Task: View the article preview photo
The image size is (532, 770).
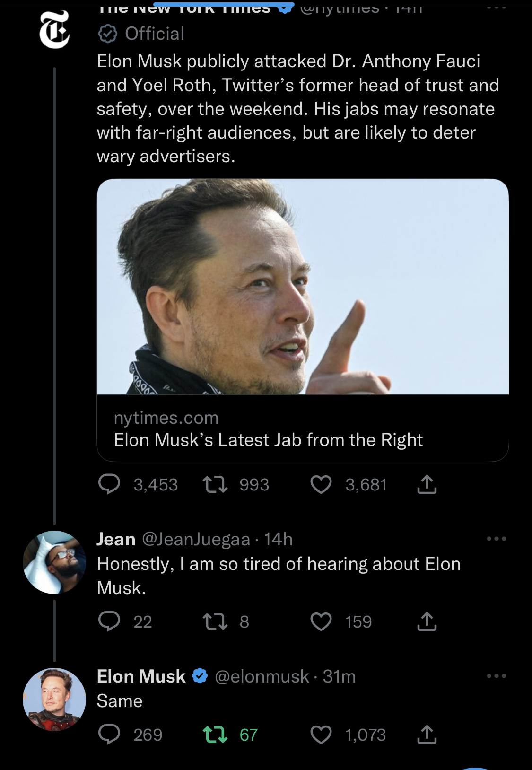Action: click(x=303, y=287)
